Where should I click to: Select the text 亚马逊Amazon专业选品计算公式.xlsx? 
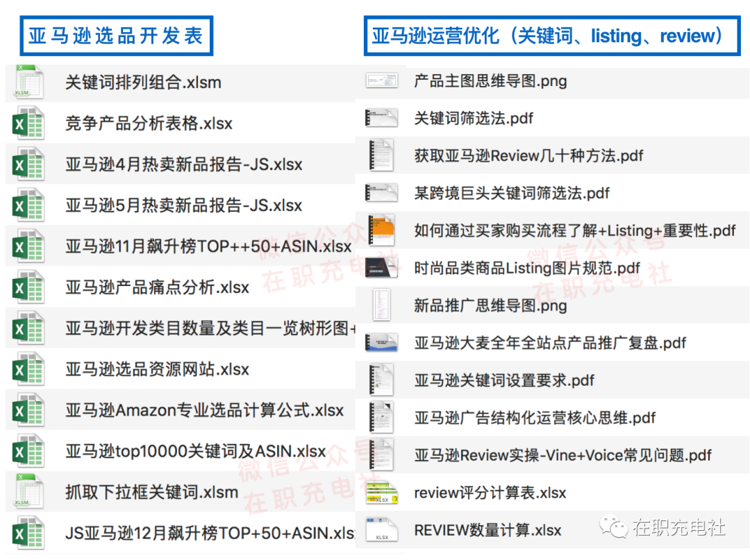[x=205, y=411]
